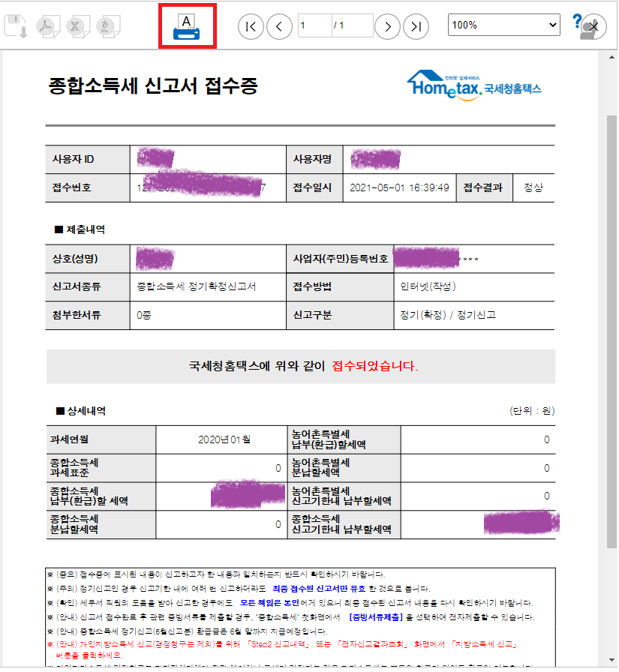Image resolution: width=619 pixels, height=672 pixels.
Task: Click the value '인터넷(작성)'
Action: tap(428, 286)
